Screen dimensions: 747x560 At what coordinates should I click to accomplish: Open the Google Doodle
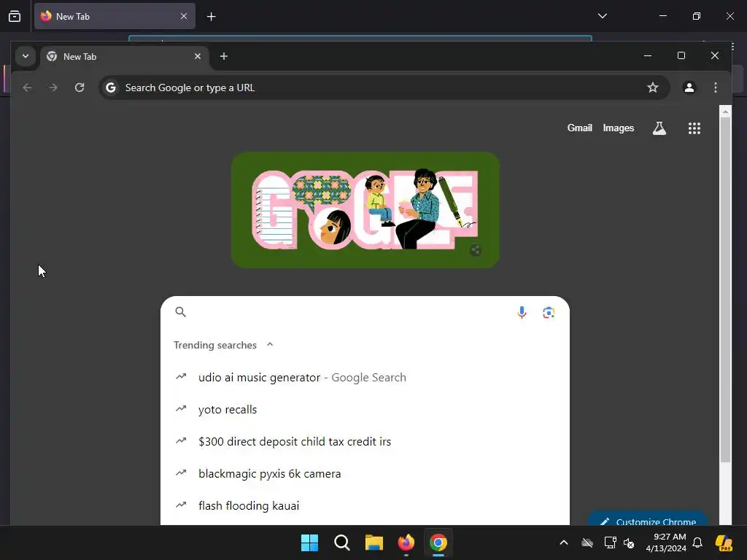[x=365, y=209]
